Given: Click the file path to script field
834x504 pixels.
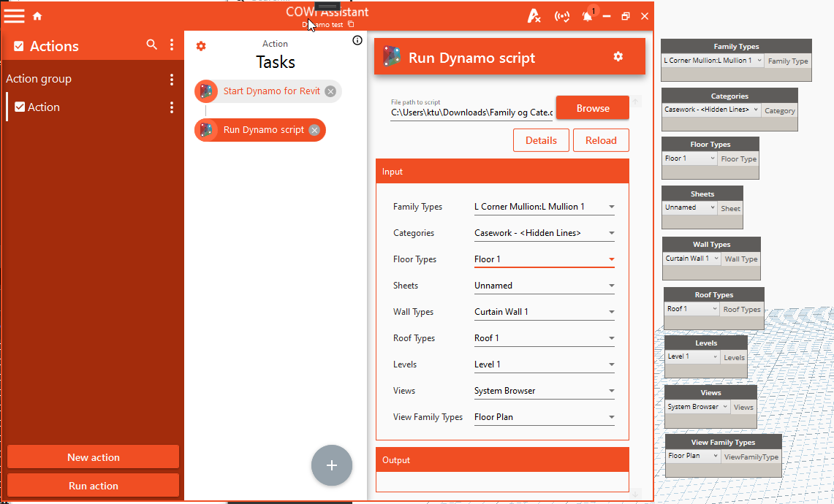Looking at the screenshot, I should pyautogui.click(x=471, y=113).
